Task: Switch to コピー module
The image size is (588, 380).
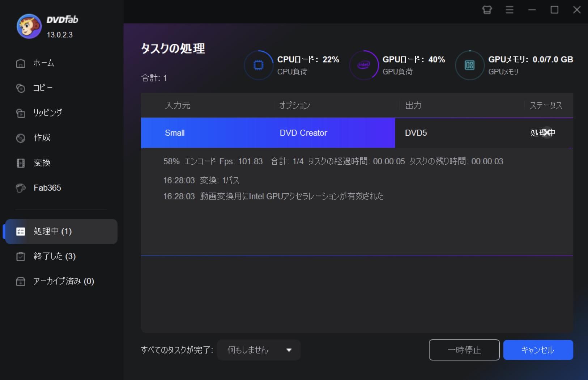Action: tap(43, 88)
